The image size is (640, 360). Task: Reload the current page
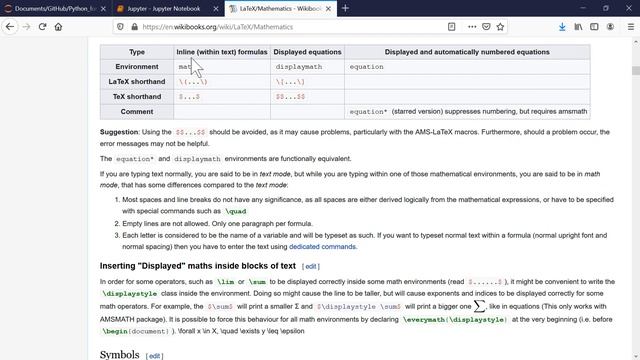[42, 27]
